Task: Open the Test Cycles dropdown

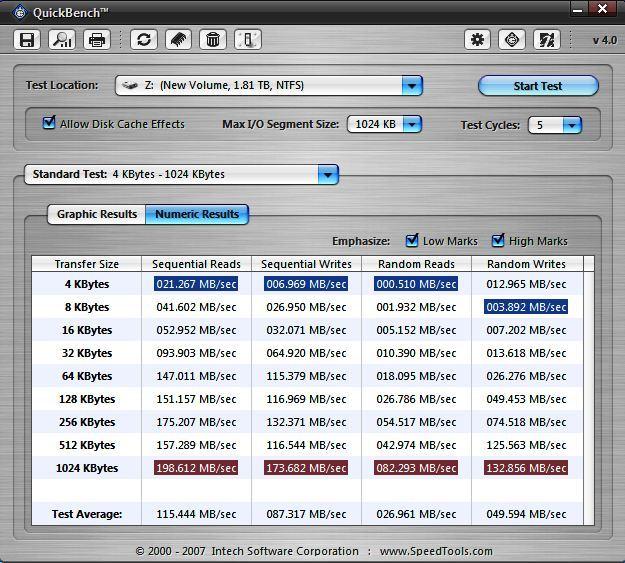Action: [x=571, y=126]
